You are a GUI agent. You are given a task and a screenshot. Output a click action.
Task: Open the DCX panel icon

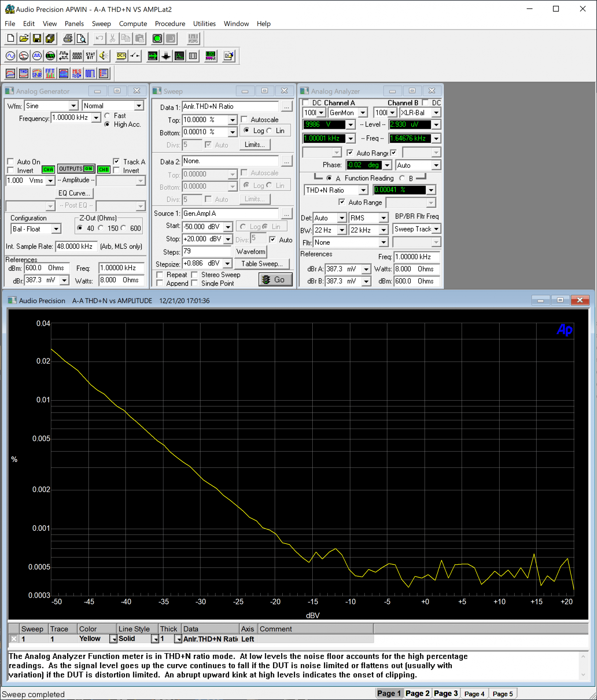coord(121,56)
